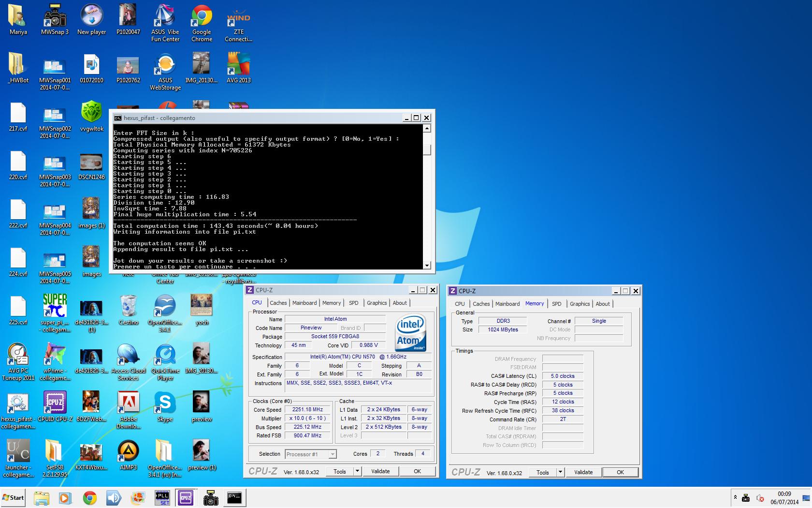This screenshot has width=812, height=508.
Task: Launch Google Chrome desktop shortcut
Action: click(x=202, y=23)
